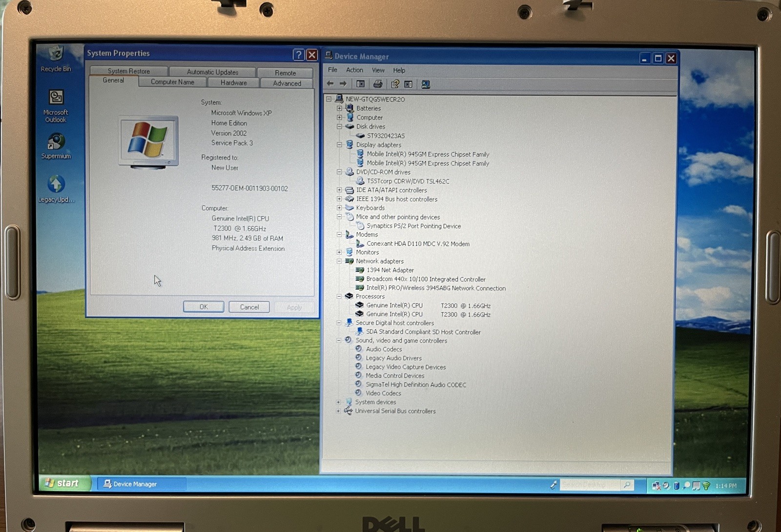The height and width of the screenshot is (532, 781).
Task: Expand the System devices node
Action: [338, 402]
